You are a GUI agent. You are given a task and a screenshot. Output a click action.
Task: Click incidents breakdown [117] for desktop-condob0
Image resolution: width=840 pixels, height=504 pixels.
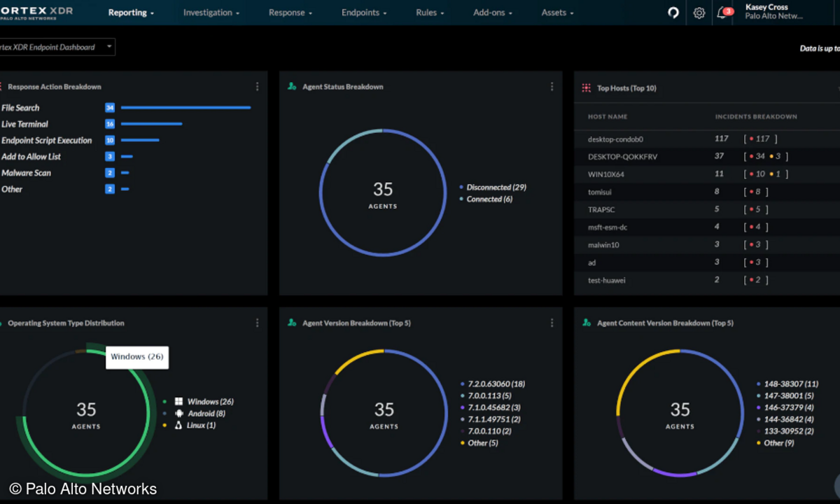[x=761, y=139]
